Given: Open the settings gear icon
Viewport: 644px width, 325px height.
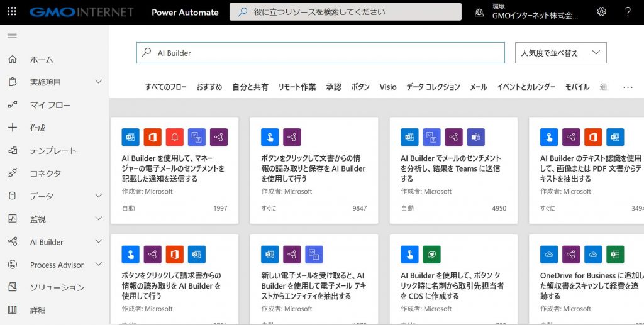Looking at the screenshot, I should 602,11.
